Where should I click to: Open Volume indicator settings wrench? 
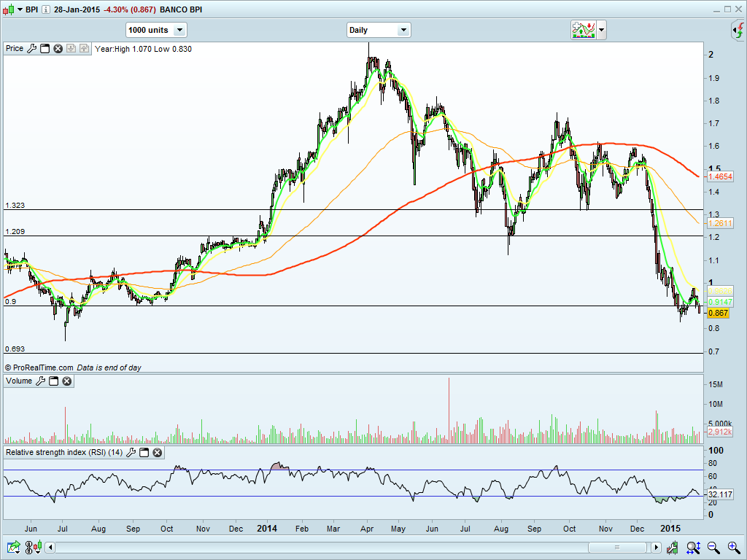[40, 381]
